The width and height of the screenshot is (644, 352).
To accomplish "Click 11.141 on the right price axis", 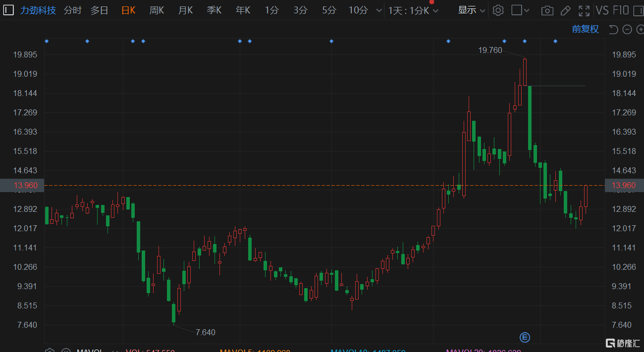I will (x=624, y=248).
